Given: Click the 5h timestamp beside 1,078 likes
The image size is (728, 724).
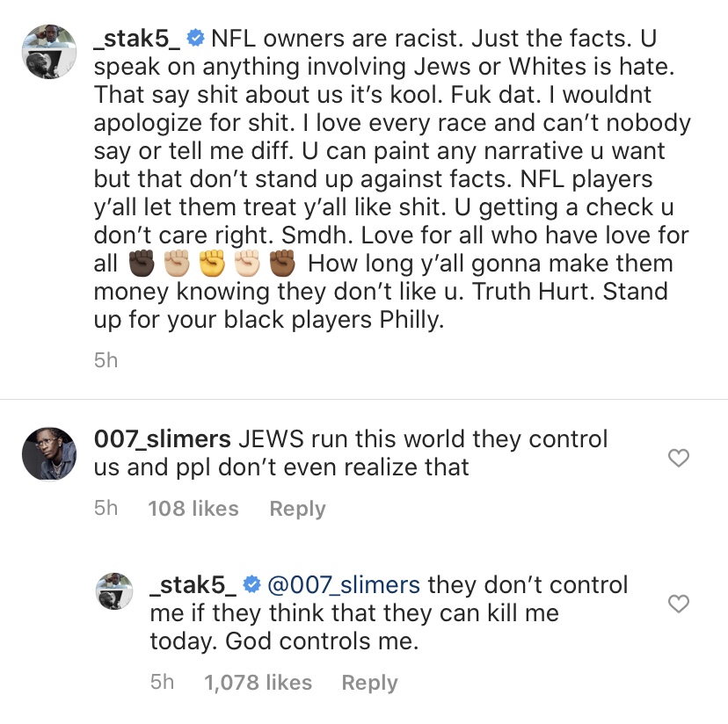Looking at the screenshot, I should 162,683.
